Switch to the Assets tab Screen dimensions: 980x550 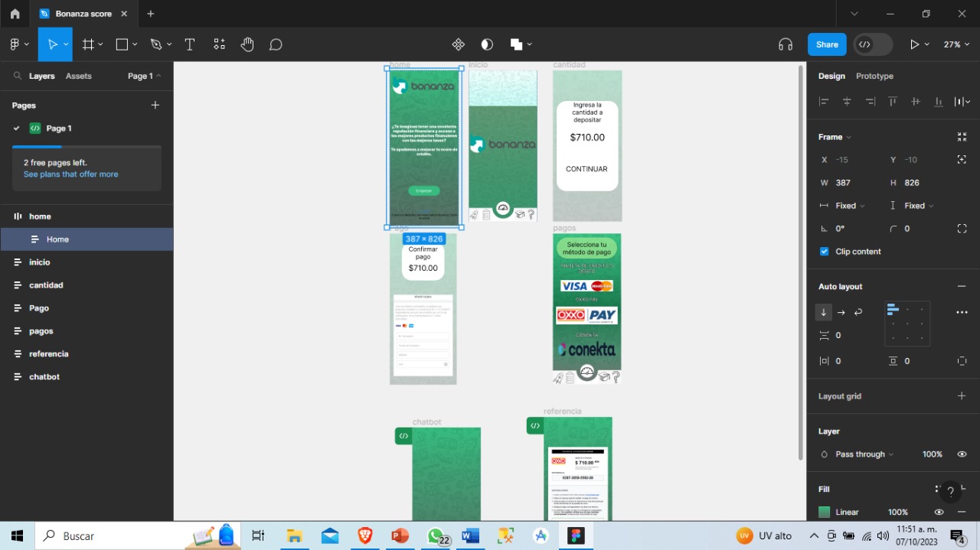point(79,76)
